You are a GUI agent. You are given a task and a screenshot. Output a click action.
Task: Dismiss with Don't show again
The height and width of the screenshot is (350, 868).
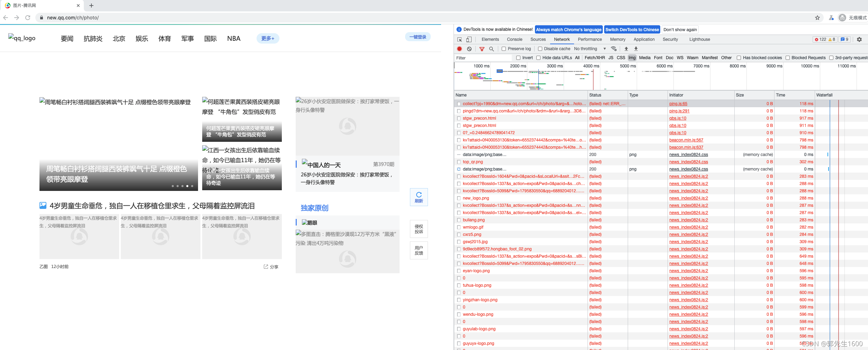tap(680, 30)
